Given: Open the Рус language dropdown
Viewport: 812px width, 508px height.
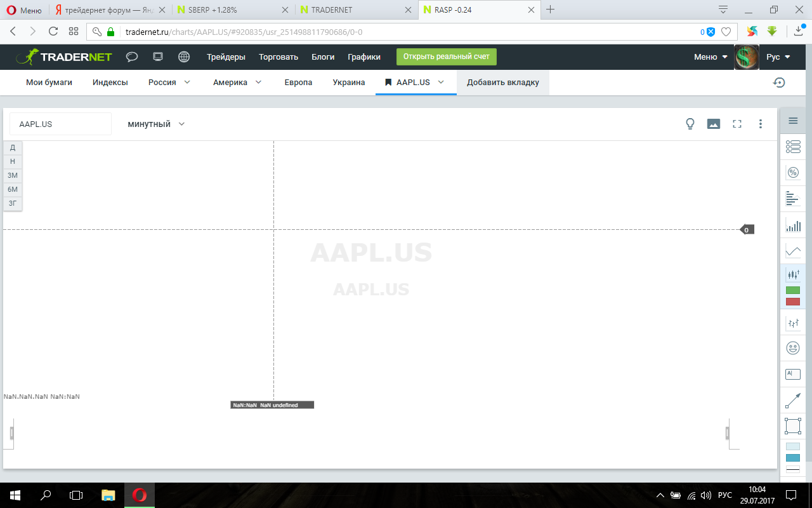Looking at the screenshot, I should tap(778, 57).
